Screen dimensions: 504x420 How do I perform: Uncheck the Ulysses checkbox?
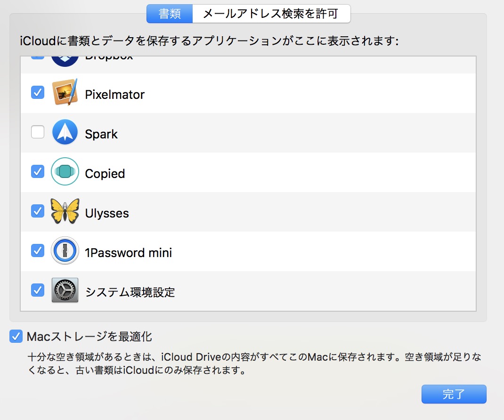click(38, 211)
